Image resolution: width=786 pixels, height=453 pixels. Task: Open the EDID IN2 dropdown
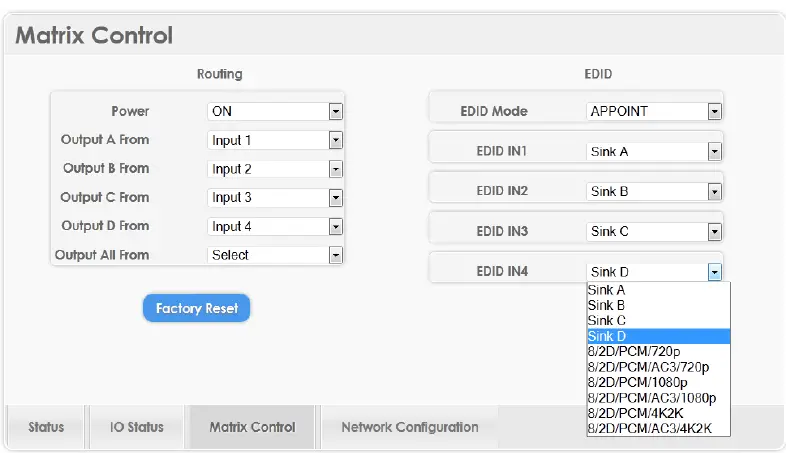click(654, 191)
